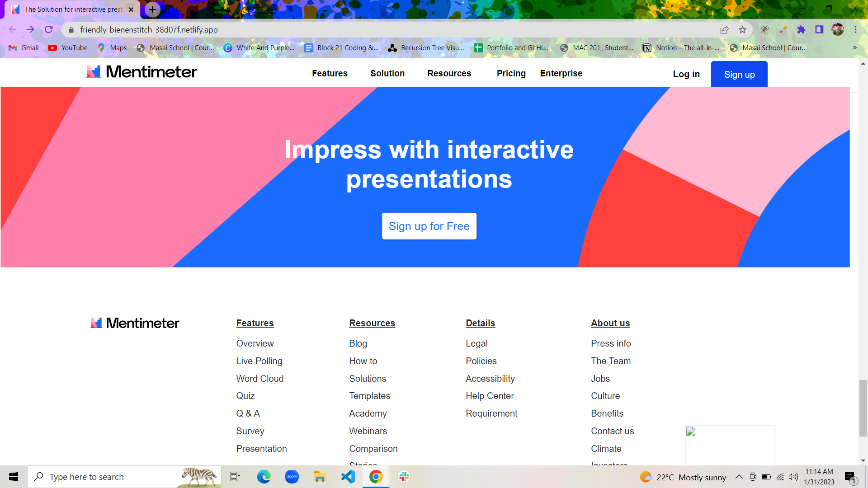Open the Solution menu in the navbar
This screenshot has height=488, width=868.
click(387, 74)
